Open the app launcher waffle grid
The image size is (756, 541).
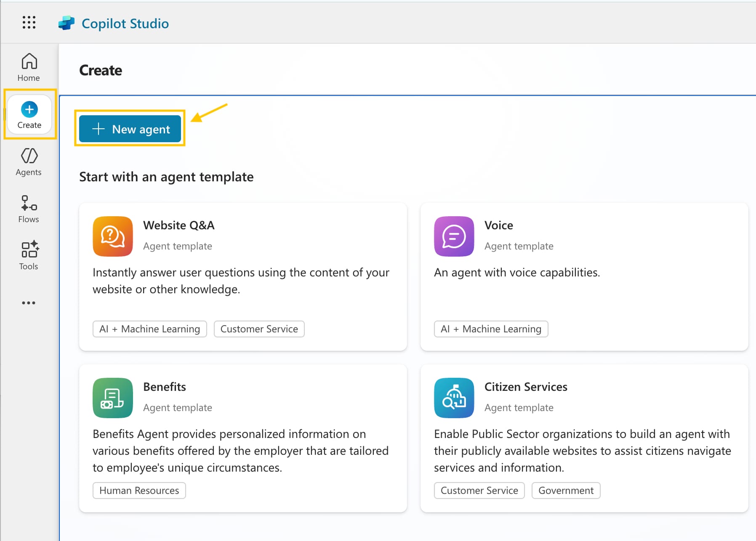[x=29, y=23]
